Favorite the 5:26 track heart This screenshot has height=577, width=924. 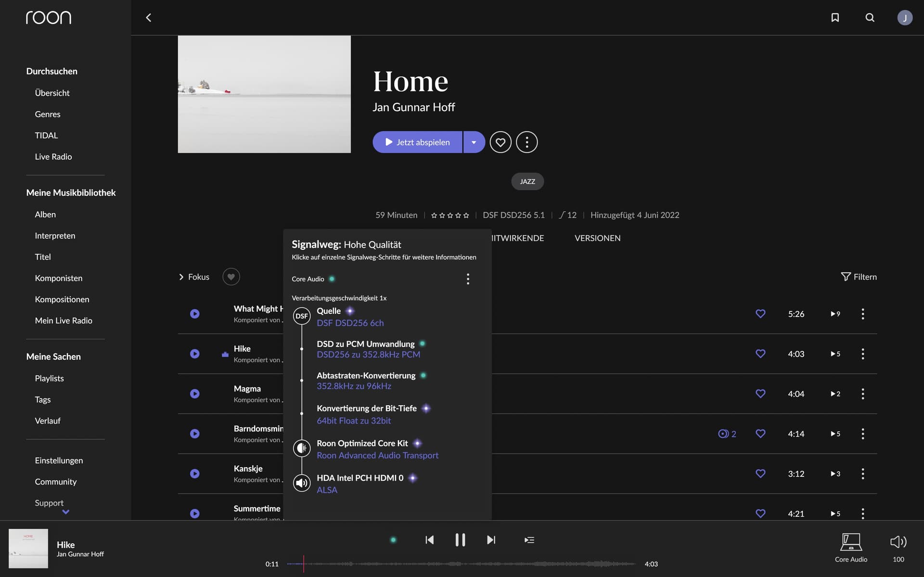tap(760, 314)
